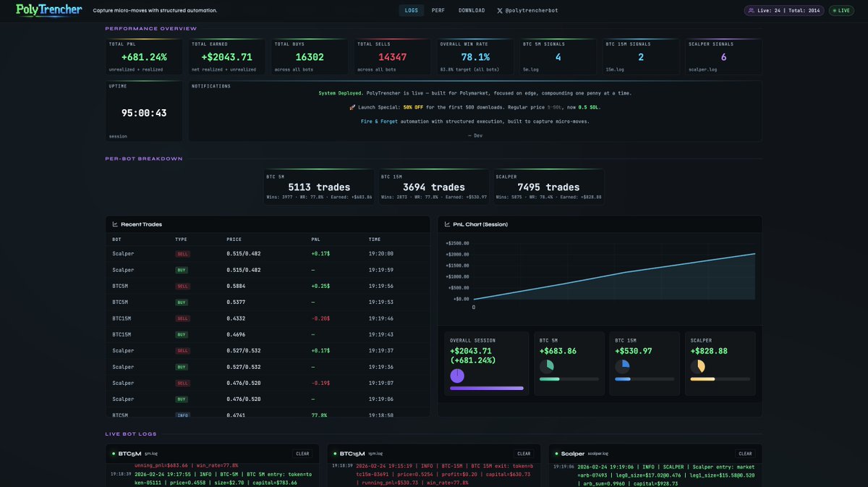Click the SELL badge at 19:19:46
This screenshot has height=487, width=868.
click(x=182, y=318)
